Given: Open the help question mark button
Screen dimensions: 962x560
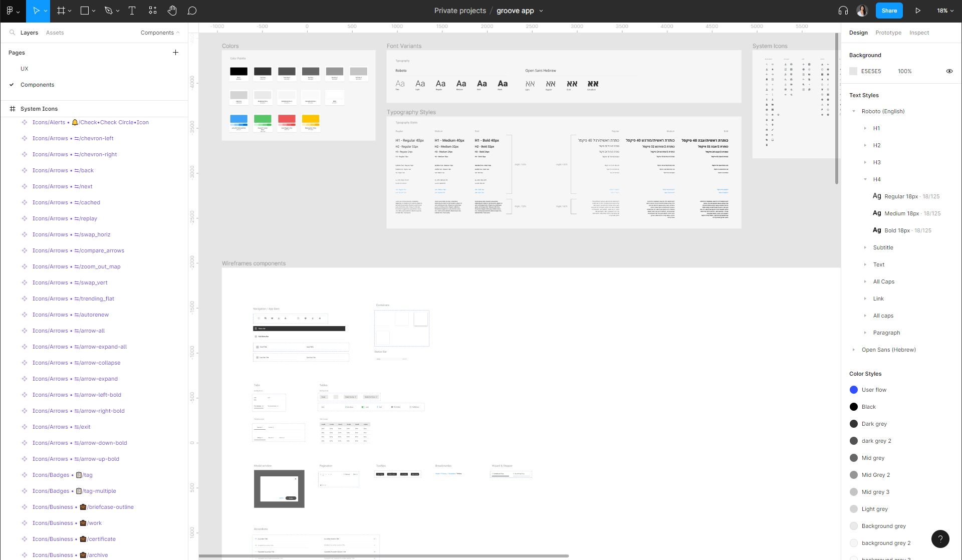Looking at the screenshot, I should pyautogui.click(x=940, y=539).
